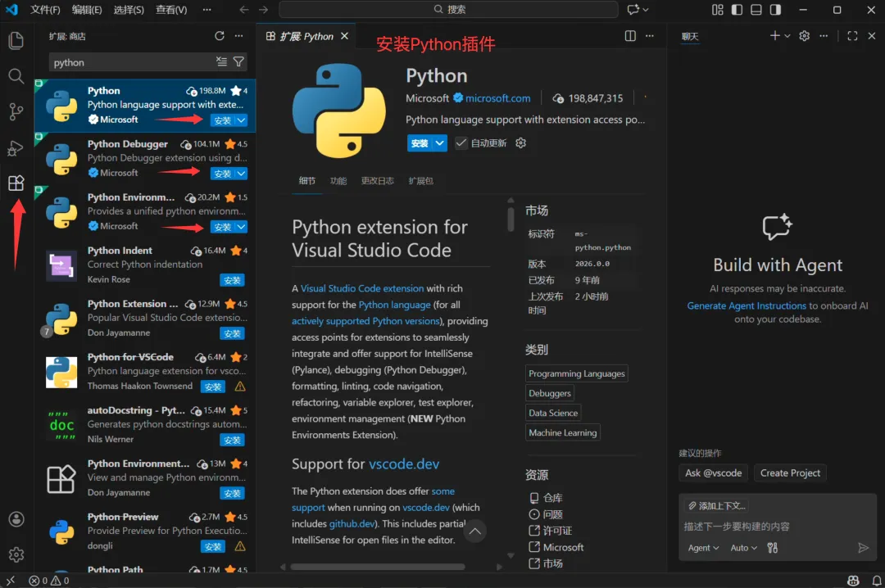Screen dimensions: 885x588
Task: Open Generate Agent Instructions link
Action: click(x=747, y=305)
